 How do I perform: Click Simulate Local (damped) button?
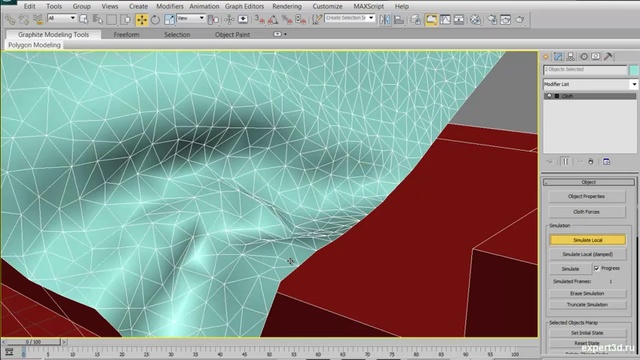click(587, 254)
